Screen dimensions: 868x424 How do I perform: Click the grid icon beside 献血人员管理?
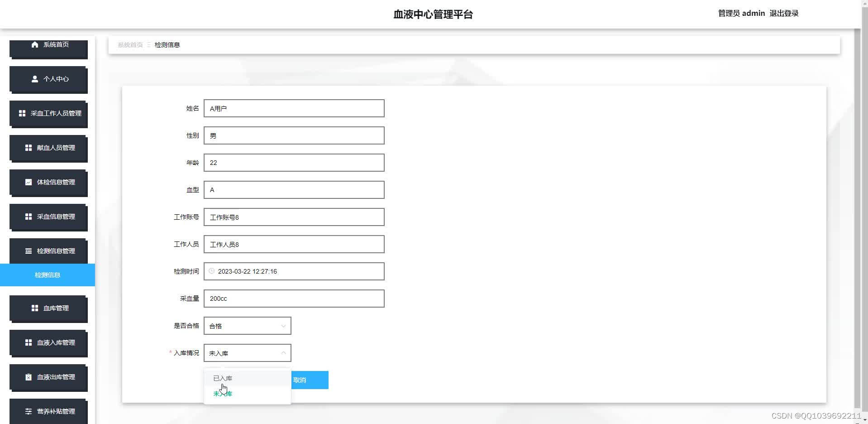(29, 148)
